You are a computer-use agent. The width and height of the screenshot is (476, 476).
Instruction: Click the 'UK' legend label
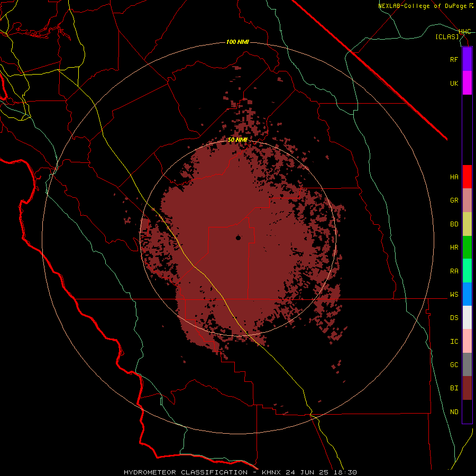pyautogui.click(x=454, y=84)
